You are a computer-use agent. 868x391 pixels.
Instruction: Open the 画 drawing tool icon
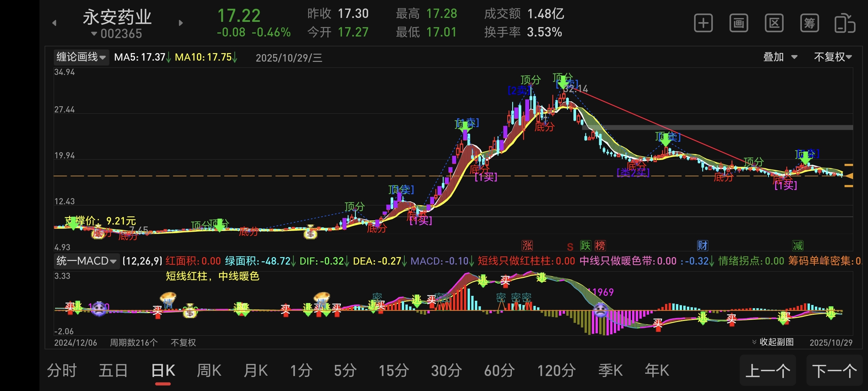point(739,23)
